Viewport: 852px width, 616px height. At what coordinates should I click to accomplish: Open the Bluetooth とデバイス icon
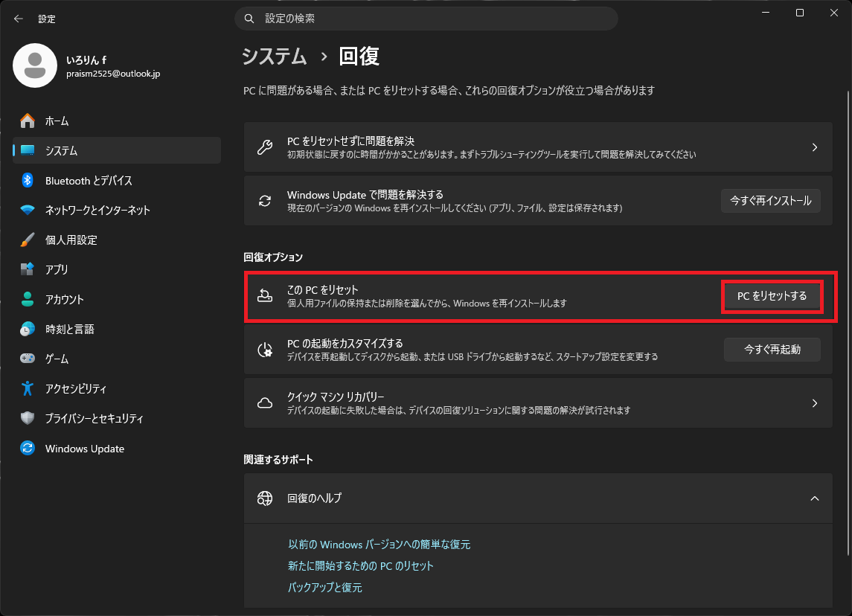pyautogui.click(x=28, y=180)
